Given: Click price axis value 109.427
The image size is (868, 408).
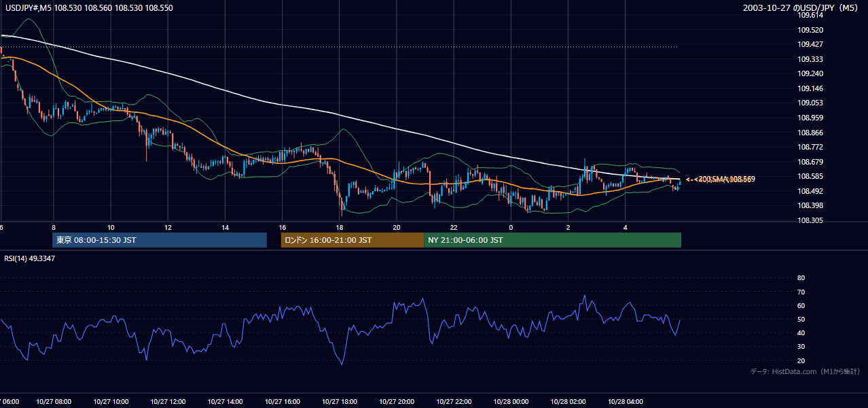Looking at the screenshot, I should click(x=810, y=44).
